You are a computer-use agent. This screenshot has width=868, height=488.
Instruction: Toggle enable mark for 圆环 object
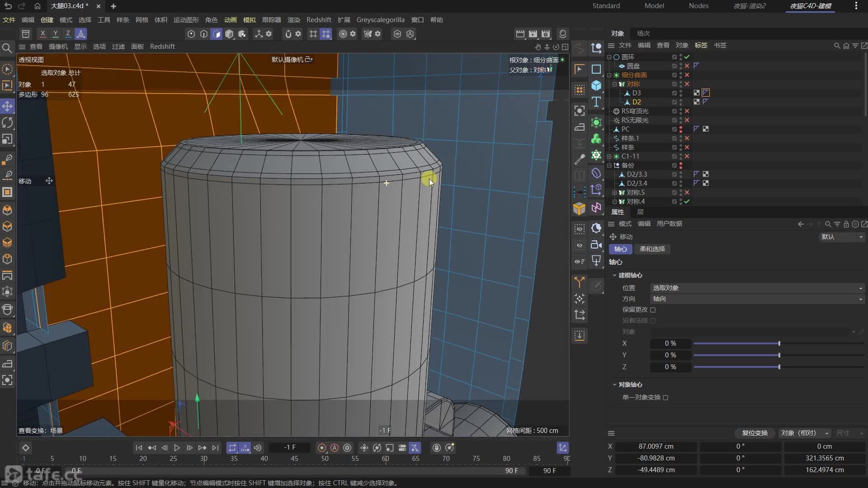[x=687, y=57]
